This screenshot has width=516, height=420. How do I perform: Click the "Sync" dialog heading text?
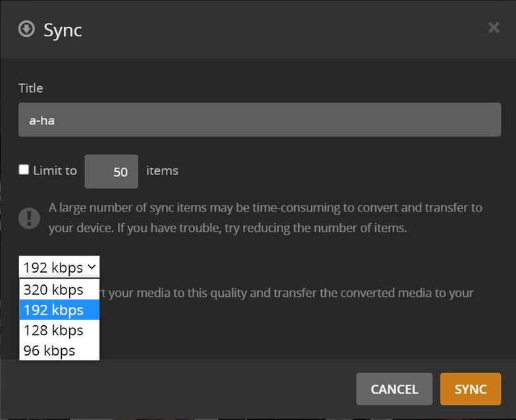pos(63,30)
